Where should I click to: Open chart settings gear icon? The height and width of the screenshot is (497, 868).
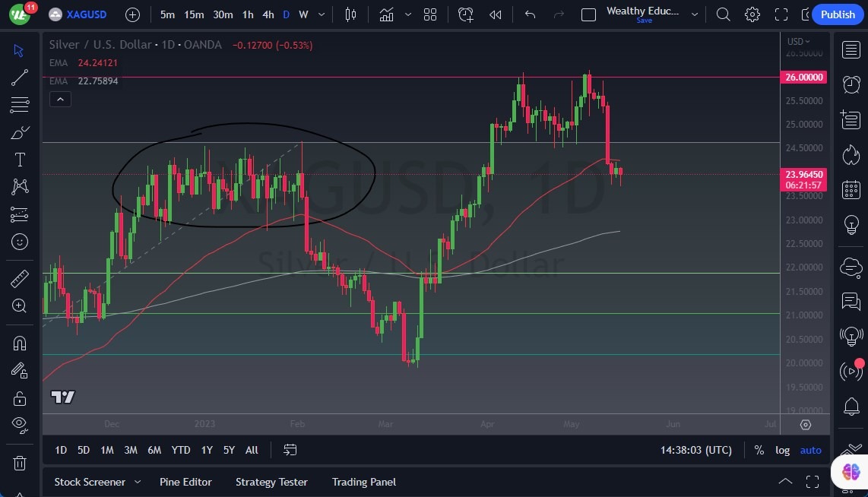point(752,15)
